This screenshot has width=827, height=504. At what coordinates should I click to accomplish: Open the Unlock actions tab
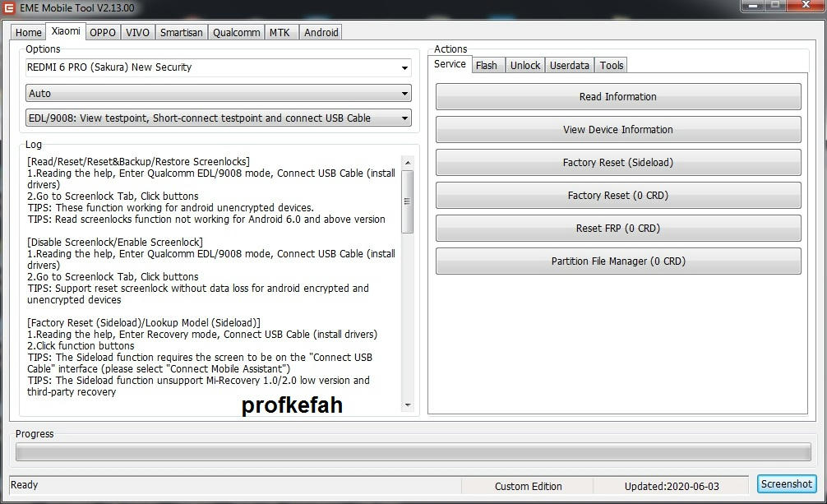point(524,65)
